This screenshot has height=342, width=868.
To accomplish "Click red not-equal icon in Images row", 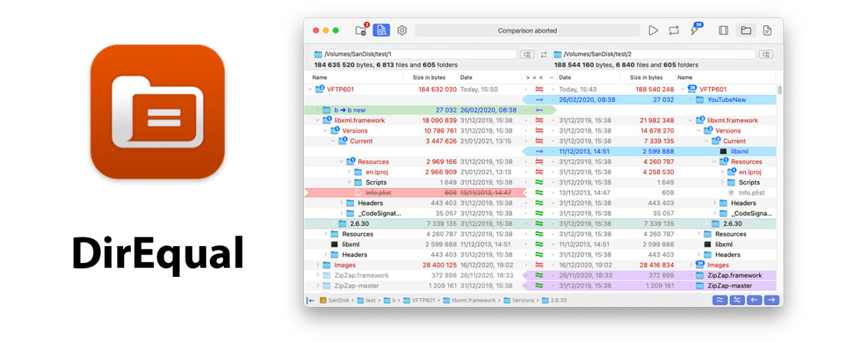I will pos(539,265).
